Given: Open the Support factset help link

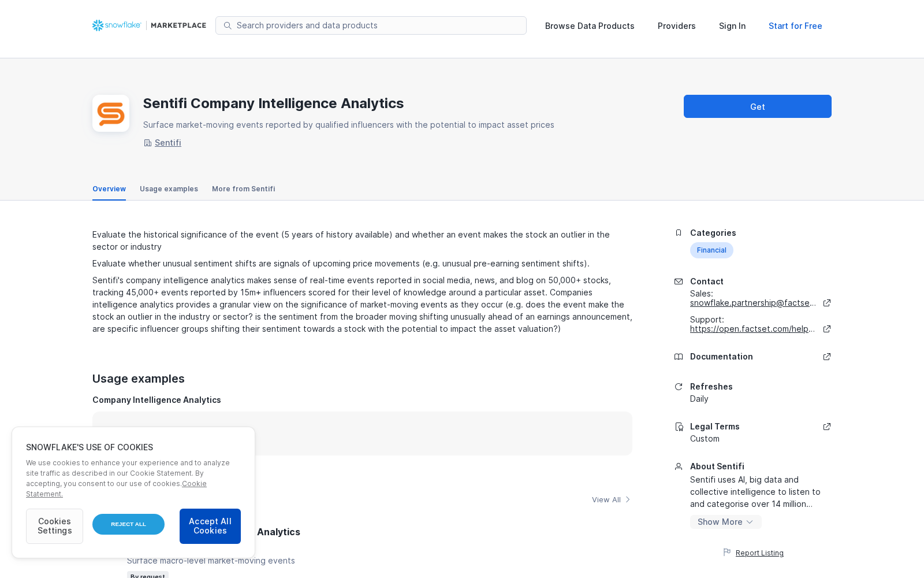Looking at the screenshot, I should click(752, 329).
